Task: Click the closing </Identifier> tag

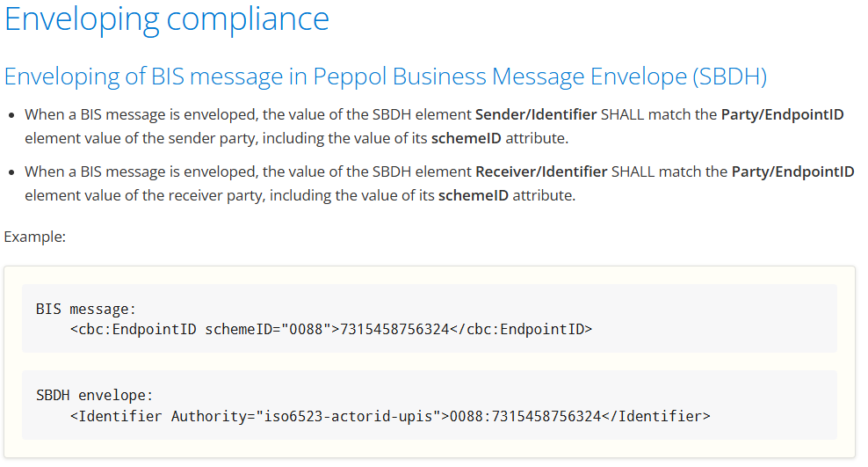Action: tap(656, 417)
